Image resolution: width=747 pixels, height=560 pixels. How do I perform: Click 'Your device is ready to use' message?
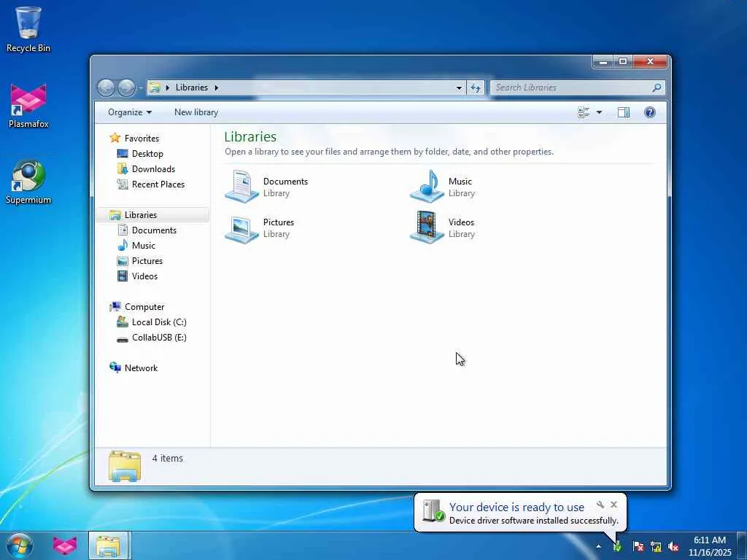(516, 507)
